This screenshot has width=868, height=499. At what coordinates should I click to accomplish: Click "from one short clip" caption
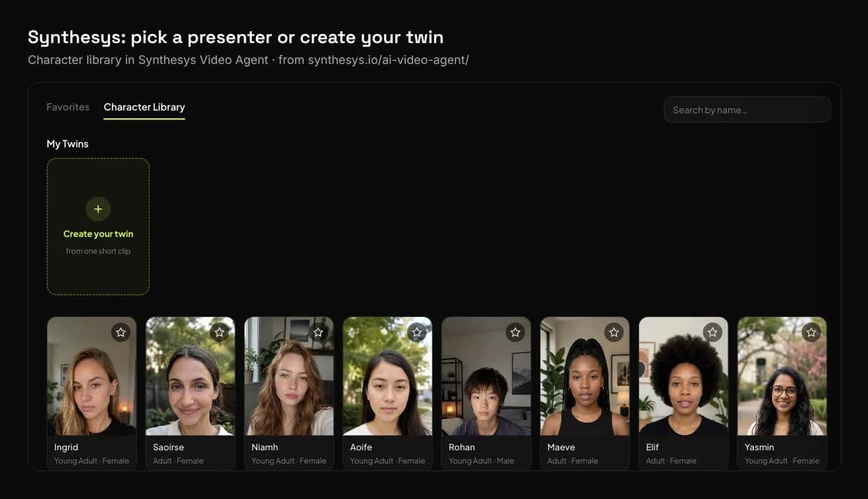click(98, 251)
